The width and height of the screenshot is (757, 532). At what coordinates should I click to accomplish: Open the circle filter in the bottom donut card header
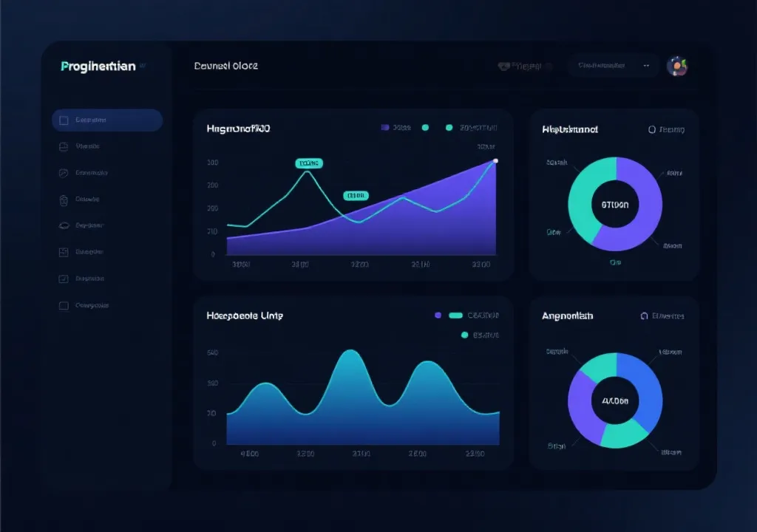pos(643,316)
